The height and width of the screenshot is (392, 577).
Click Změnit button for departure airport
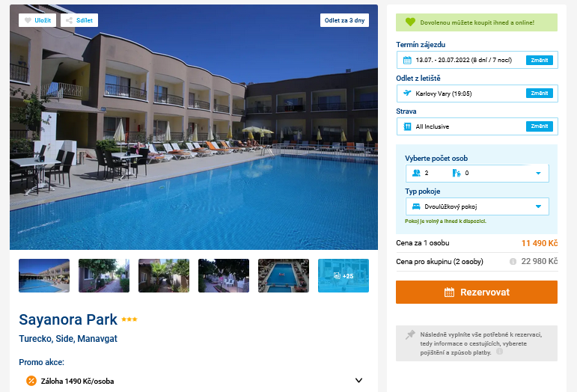(x=540, y=94)
